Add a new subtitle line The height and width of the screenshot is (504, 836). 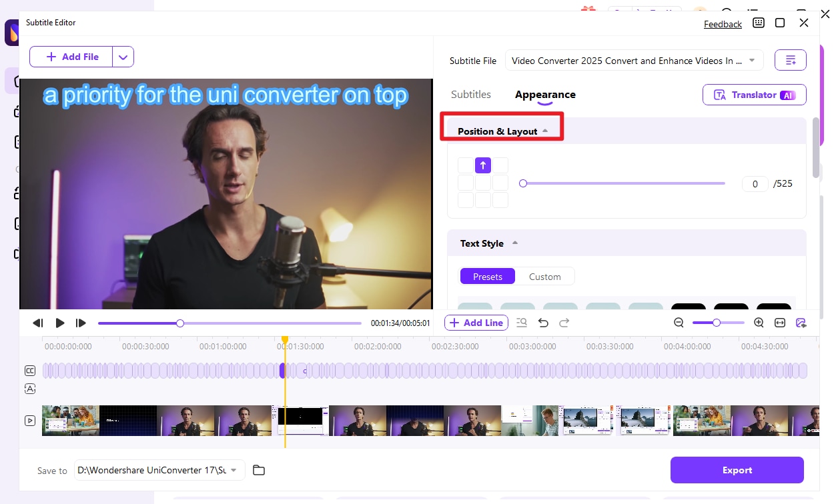[476, 323]
